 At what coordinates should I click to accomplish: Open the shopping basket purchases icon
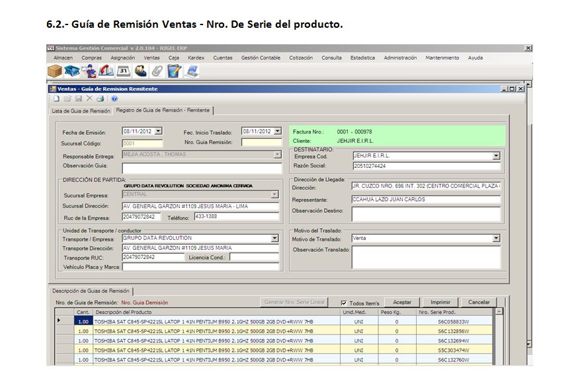point(72,71)
